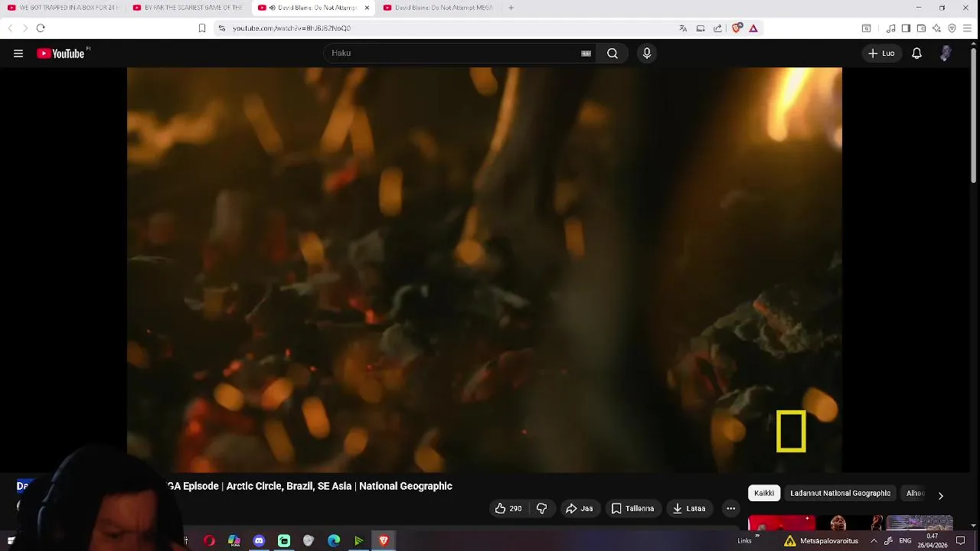Like the video with 290 likes
The image size is (980, 551).
(x=508, y=508)
